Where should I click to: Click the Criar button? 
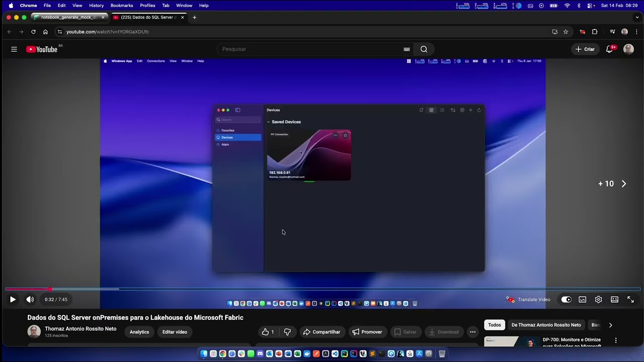pyautogui.click(x=585, y=49)
